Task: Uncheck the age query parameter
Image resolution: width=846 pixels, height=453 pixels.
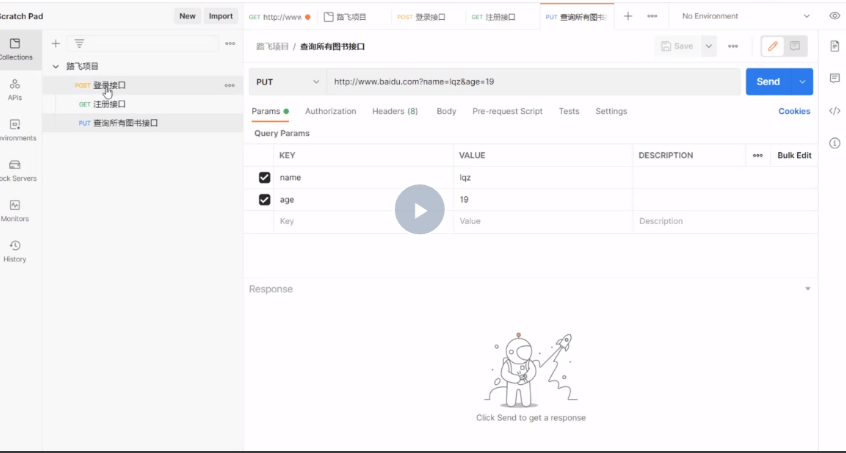Action: [x=264, y=200]
